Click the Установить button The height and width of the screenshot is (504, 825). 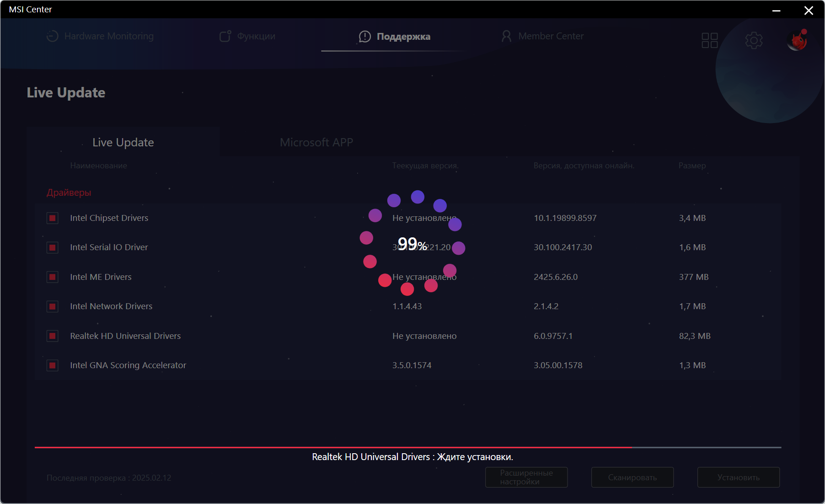coord(739,477)
